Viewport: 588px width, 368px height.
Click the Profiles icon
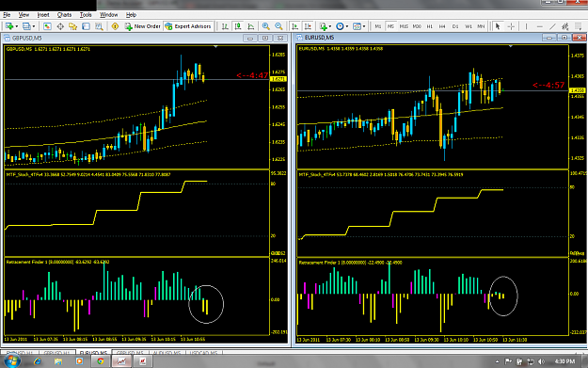(26, 26)
